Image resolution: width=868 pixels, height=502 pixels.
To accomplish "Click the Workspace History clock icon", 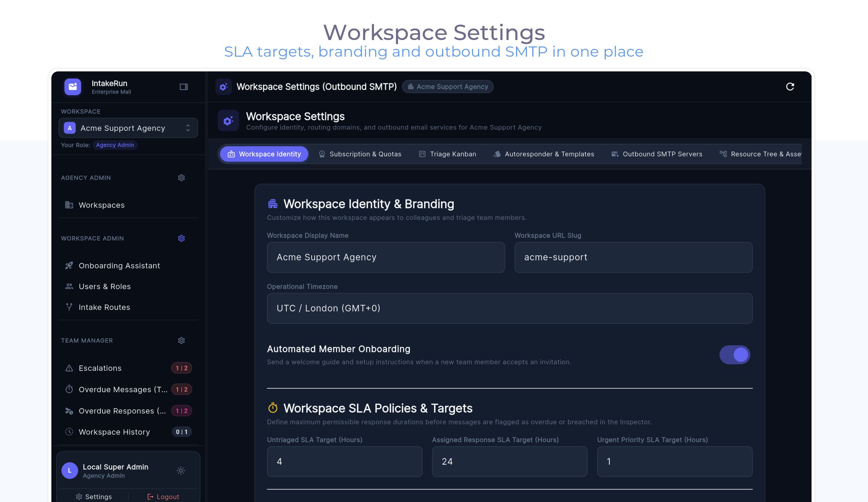I will [69, 432].
